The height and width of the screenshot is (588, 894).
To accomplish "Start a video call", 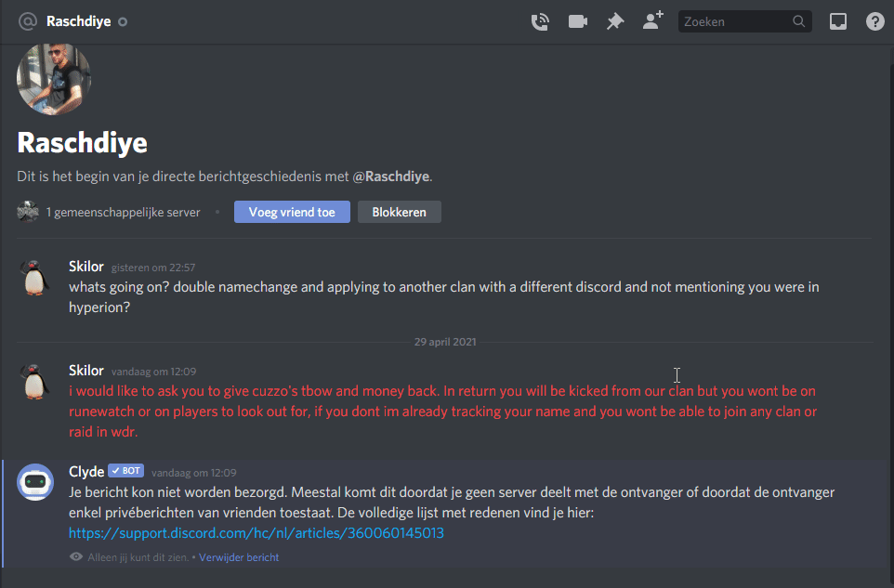I will click(577, 21).
